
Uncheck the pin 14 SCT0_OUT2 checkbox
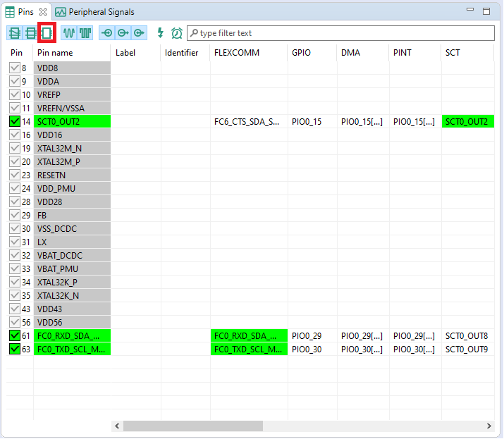tap(15, 121)
